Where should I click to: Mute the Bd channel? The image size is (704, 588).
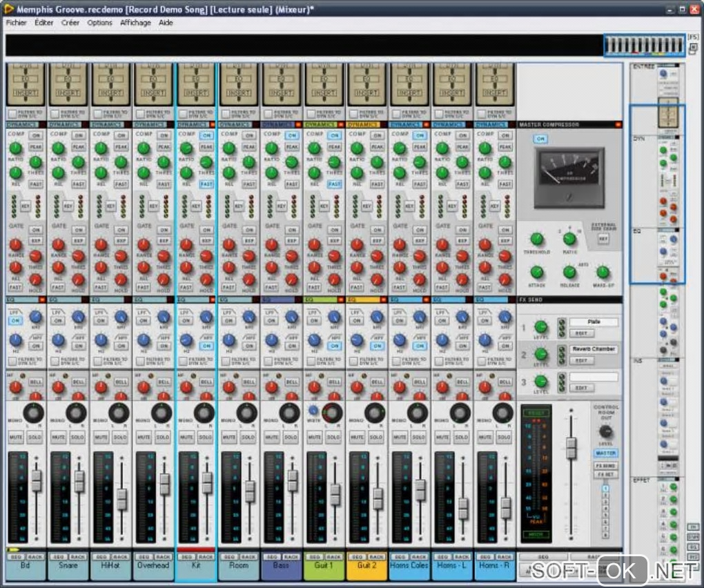[x=15, y=438]
